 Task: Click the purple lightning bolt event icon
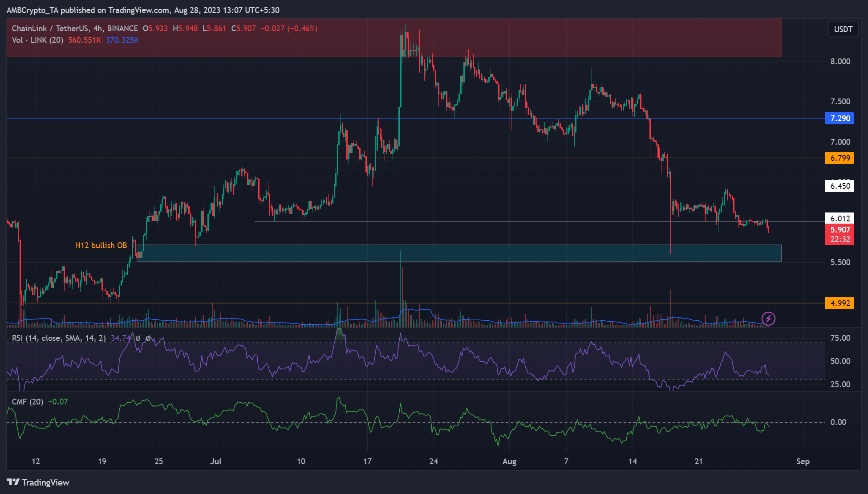click(x=768, y=319)
